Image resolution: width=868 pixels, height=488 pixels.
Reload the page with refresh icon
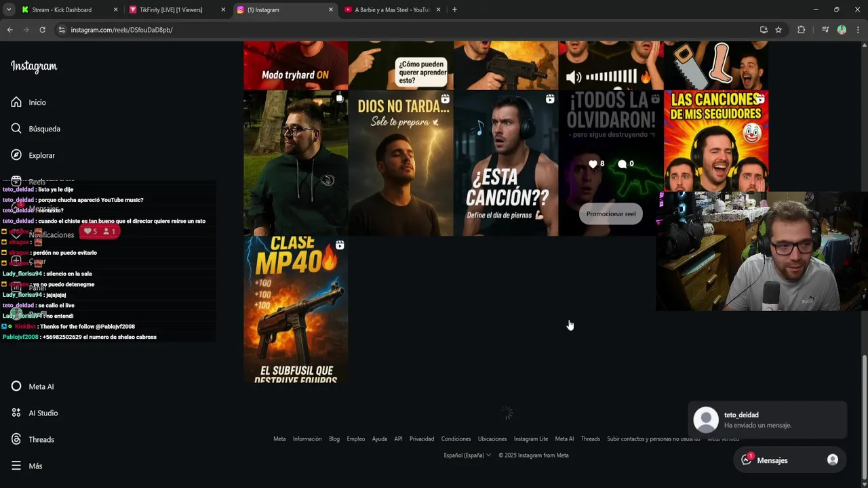pyautogui.click(x=42, y=30)
